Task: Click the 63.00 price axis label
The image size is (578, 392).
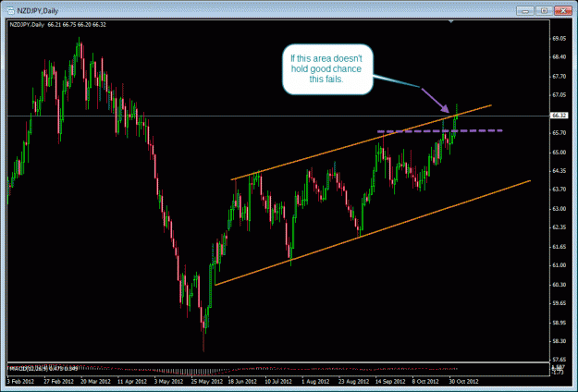Action: 560,209
